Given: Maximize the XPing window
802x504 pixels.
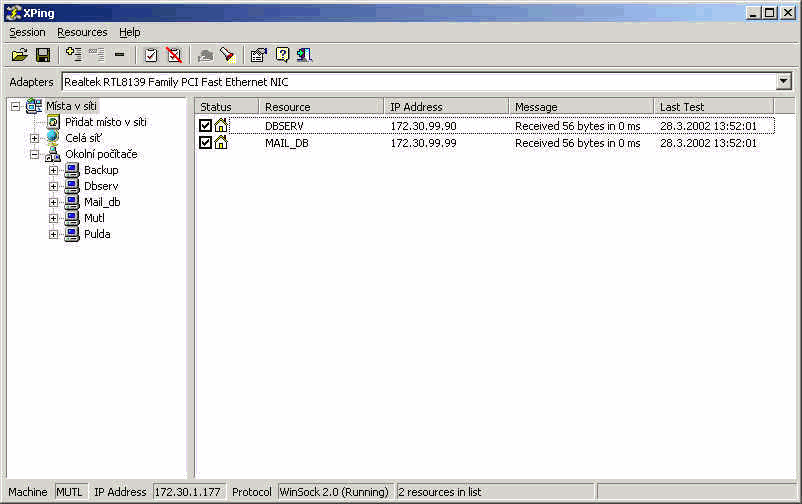Looking at the screenshot, I should pyautogui.click(x=770, y=13).
